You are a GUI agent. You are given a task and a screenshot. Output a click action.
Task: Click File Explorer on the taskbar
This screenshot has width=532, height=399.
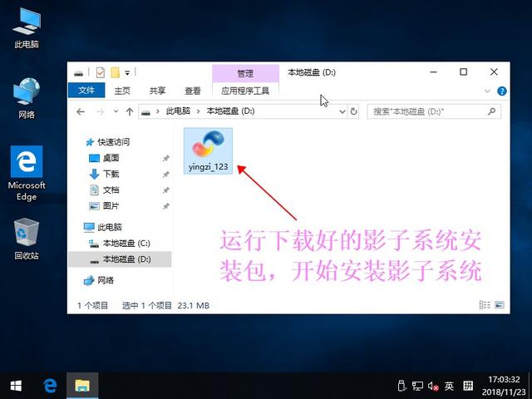[82, 386]
